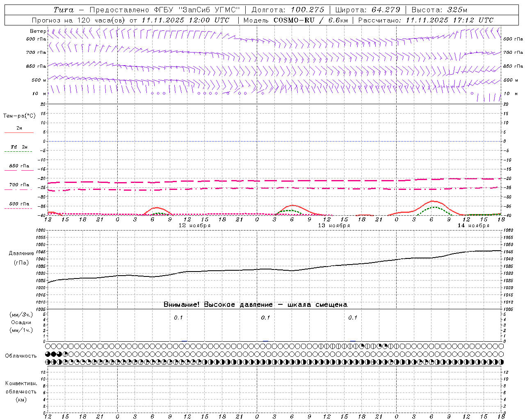Click the 'Осадки' precipitation label
525x420 pixels.
(x=21, y=322)
